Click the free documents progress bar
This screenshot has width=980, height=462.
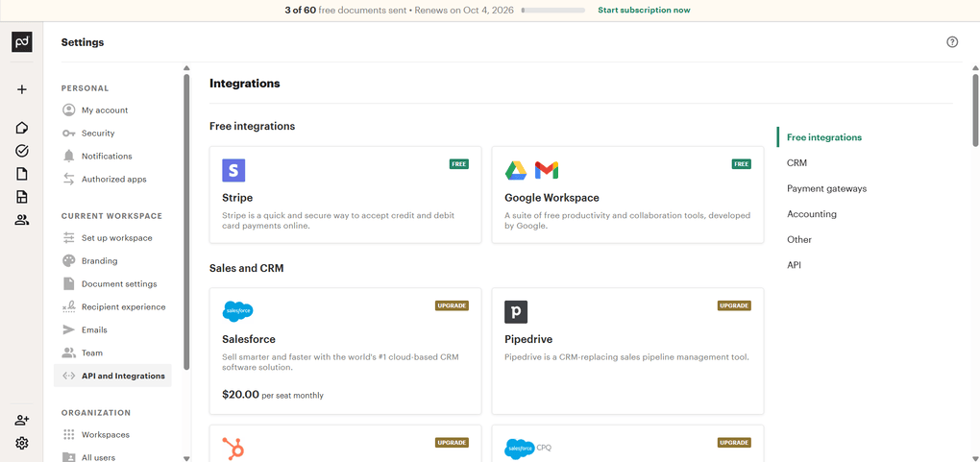coord(553,11)
